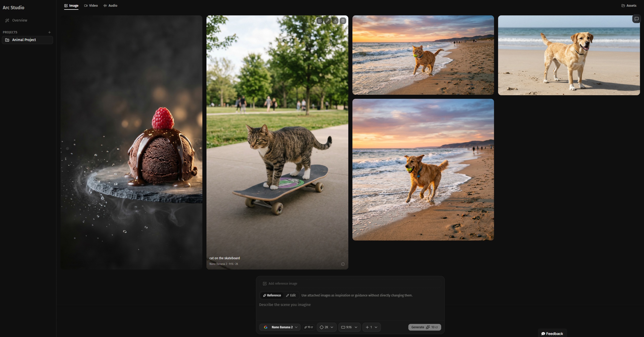Image resolution: width=644 pixels, height=337 pixels.
Task: Click pencil edit icon on cat image
Action: (328, 21)
